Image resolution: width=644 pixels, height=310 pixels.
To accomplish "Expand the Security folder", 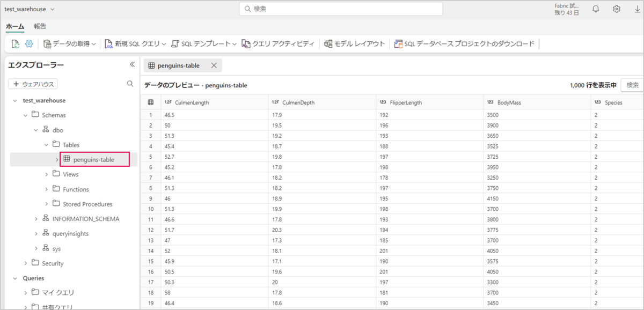I will coord(25,263).
